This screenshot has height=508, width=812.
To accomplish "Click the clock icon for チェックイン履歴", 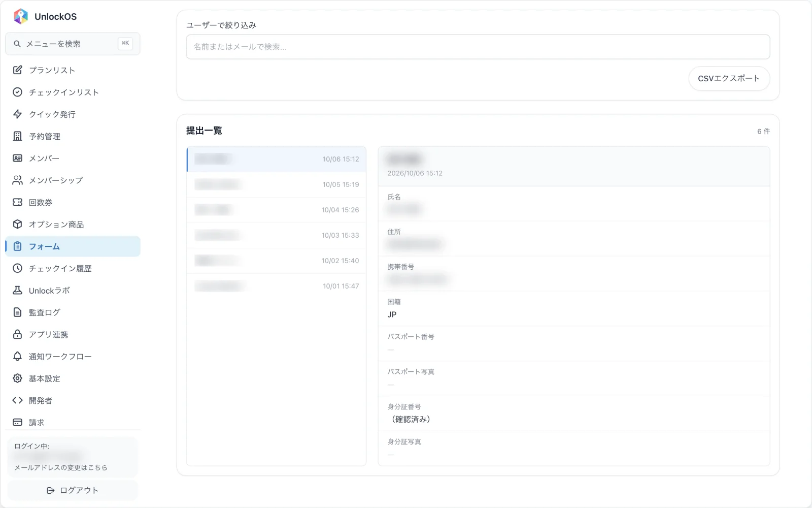I will [17, 268].
